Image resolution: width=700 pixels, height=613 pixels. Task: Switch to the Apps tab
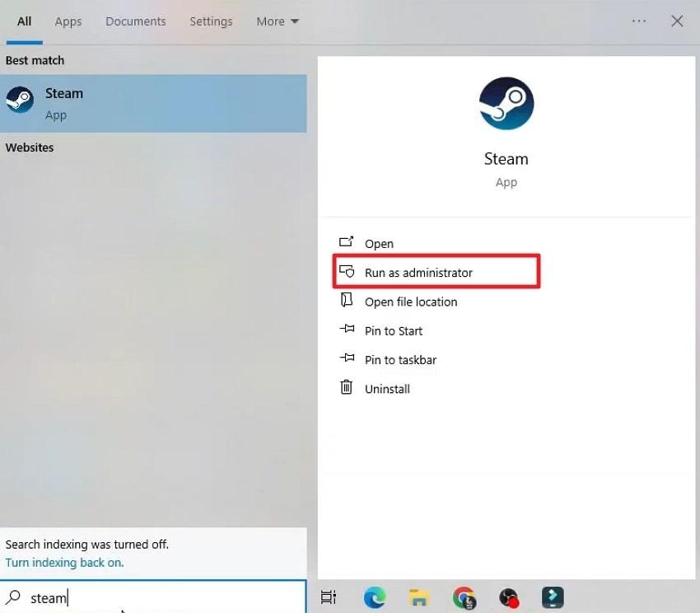click(x=68, y=21)
